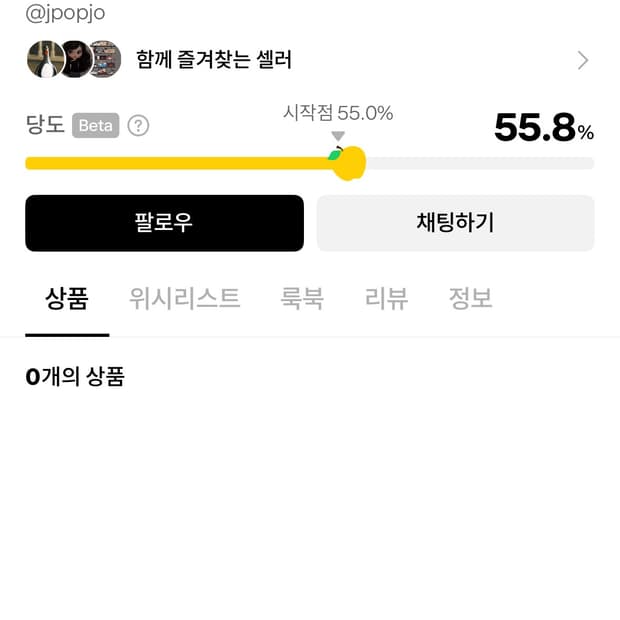Open the 함께 즐겨찾는 셀러 list
The height and width of the screenshot is (620, 620).
tap(214, 60)
